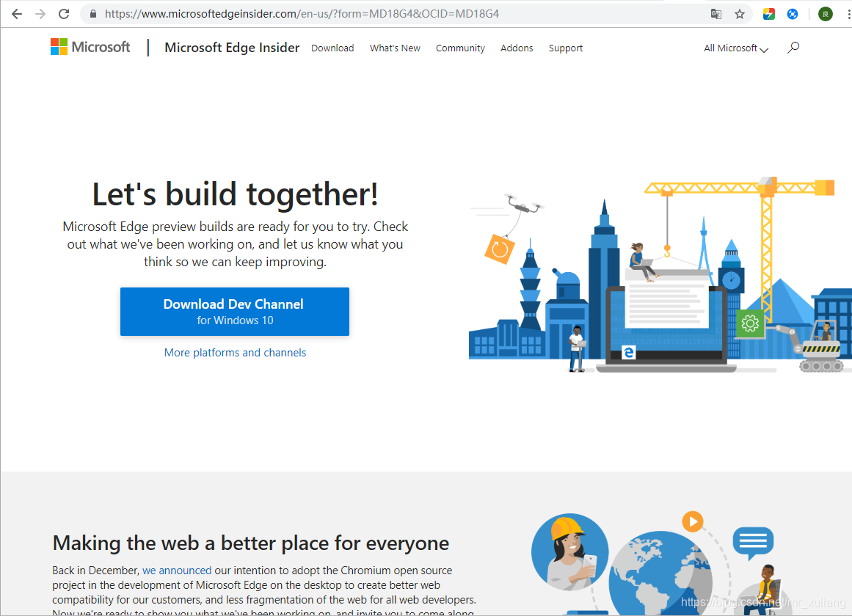Viewport: 852px width, 616px height.
Task: Open the Addons nav item
Action: 517,48
